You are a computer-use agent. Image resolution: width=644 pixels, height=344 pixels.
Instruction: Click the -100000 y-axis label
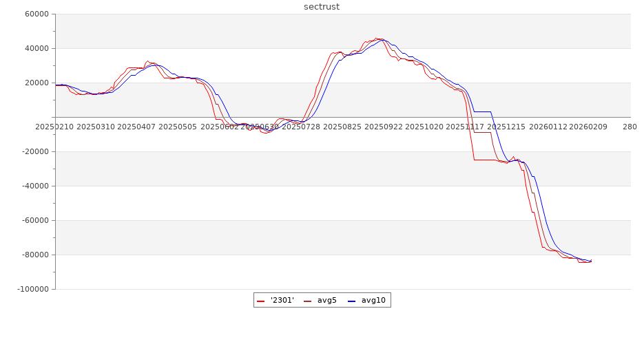[x=32, y=290]
